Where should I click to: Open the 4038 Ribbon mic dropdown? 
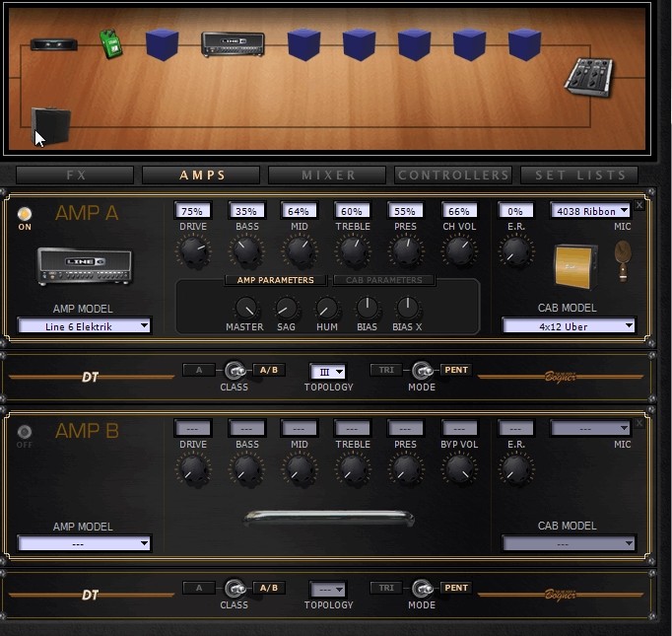pyautogui.click(x=590, y=211)
